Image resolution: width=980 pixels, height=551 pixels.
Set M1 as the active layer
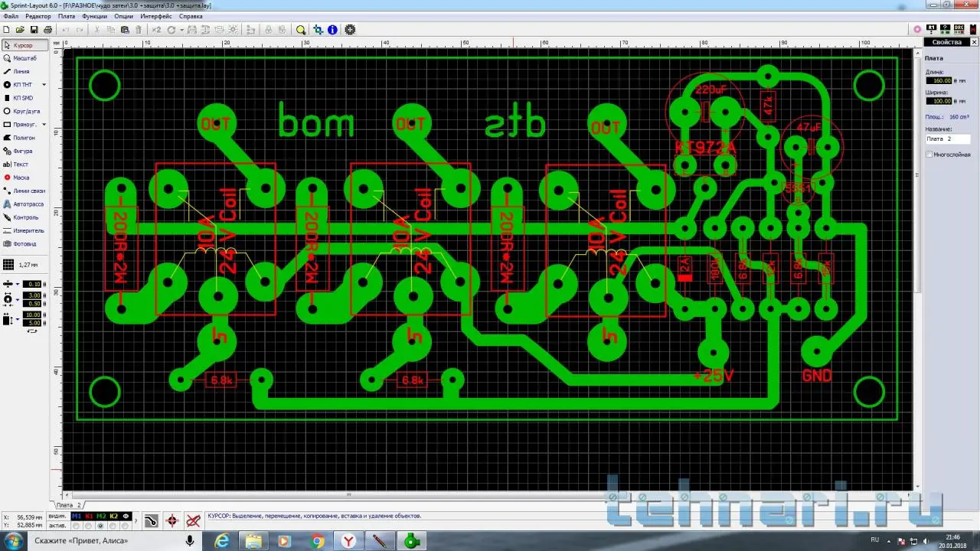coord(77,526)
